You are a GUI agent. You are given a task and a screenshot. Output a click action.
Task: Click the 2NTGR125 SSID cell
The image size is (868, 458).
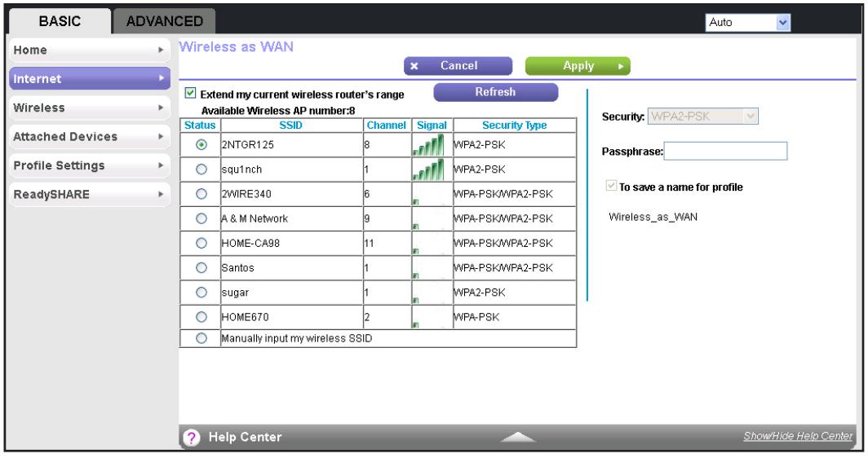[291, 145]
